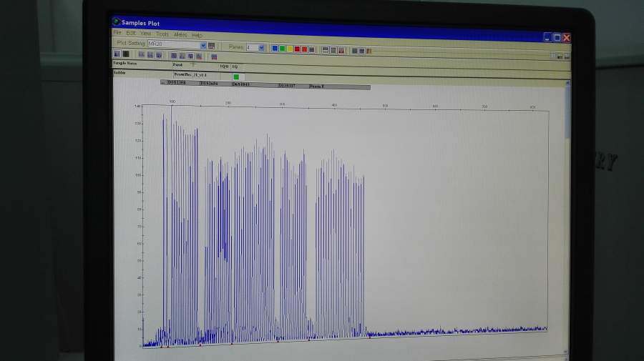
Task: Toggle the blue dye channel
Action: pos(275,49)
